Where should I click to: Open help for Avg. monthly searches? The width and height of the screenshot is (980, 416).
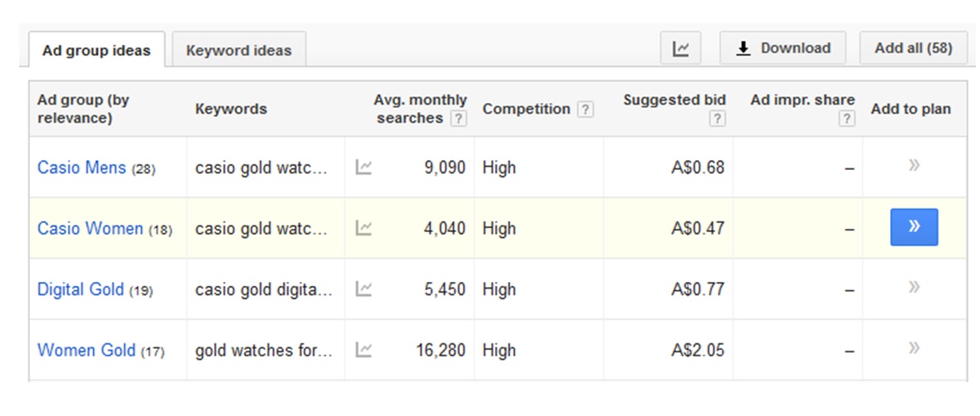click(458, 119)
